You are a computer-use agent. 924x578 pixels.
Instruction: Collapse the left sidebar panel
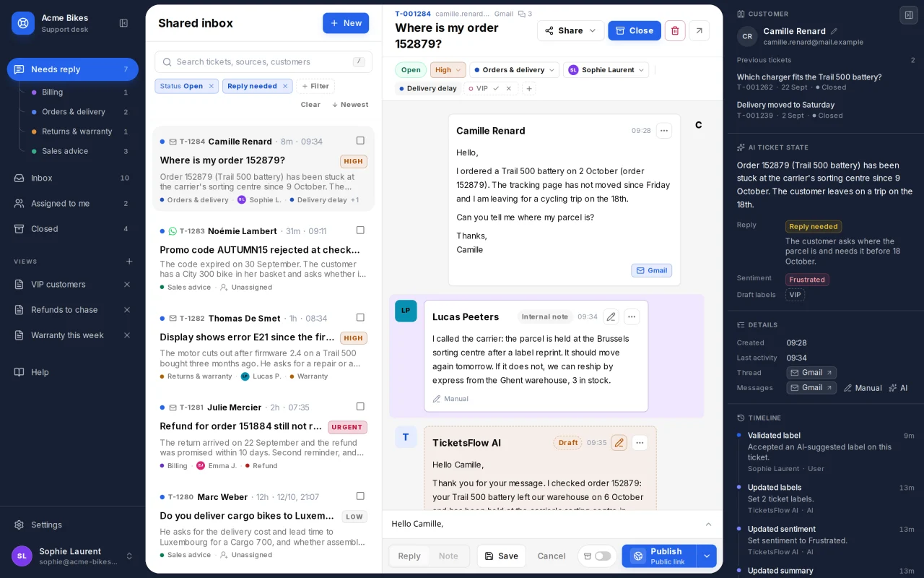coord(123,23)
